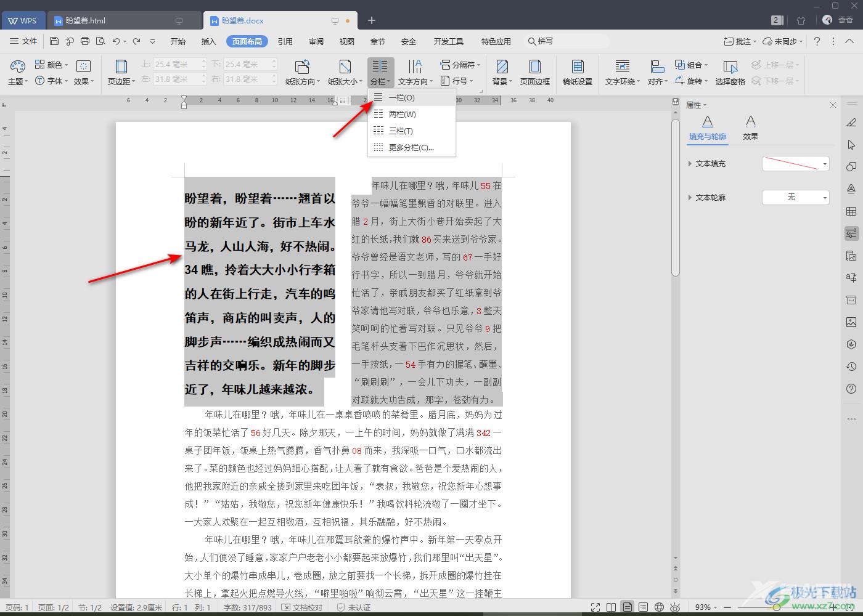Choose 三栏(T) from columns menu
This screenshot has width=863, height=616.
tap(412, 131)
